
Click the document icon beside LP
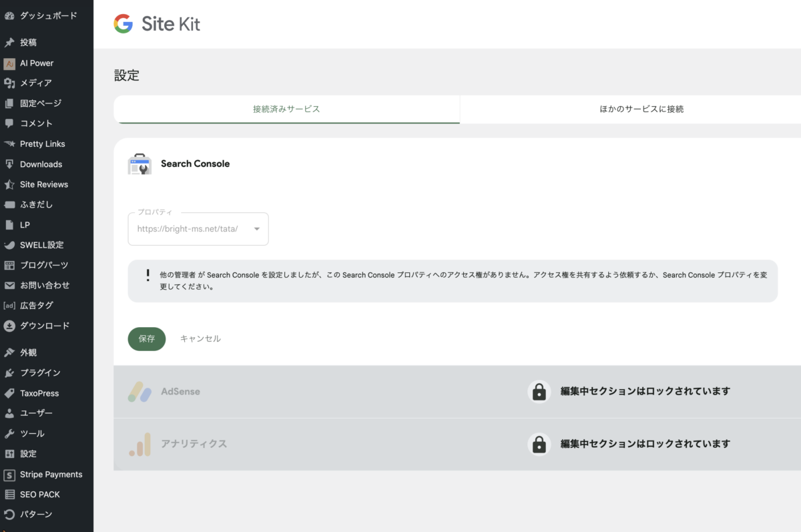click(9, 225)
